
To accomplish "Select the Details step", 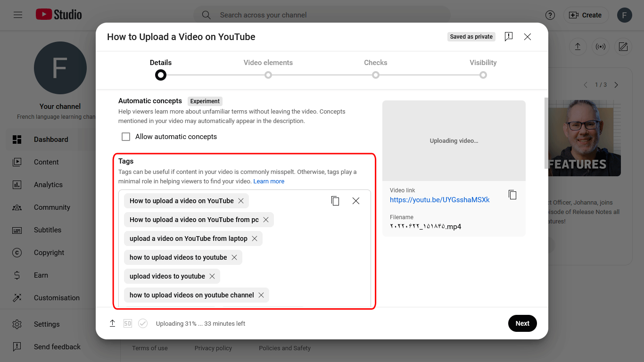I will (161, 68).
